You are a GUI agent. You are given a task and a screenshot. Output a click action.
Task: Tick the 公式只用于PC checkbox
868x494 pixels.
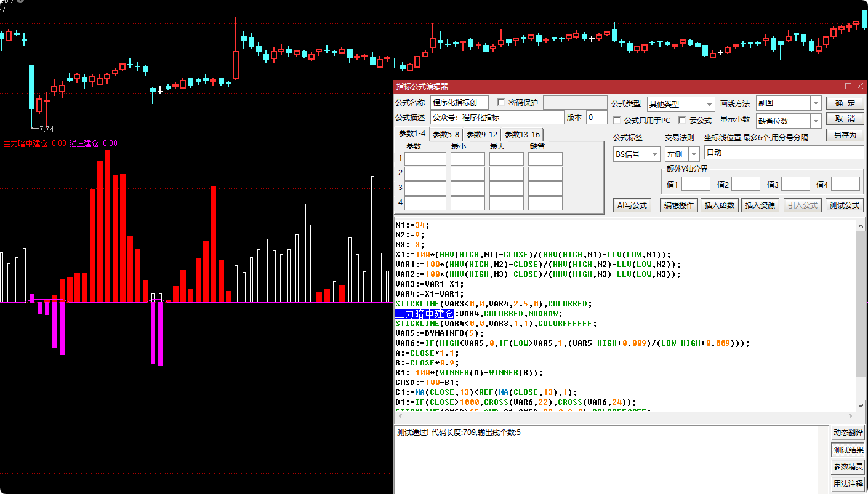[x=617, y=120]
